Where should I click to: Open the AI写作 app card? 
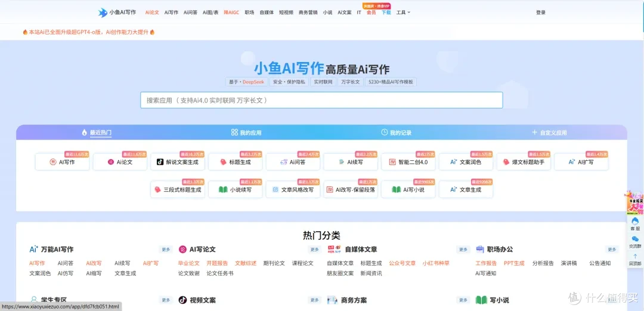pyautogui.click(x=62, y=162)
